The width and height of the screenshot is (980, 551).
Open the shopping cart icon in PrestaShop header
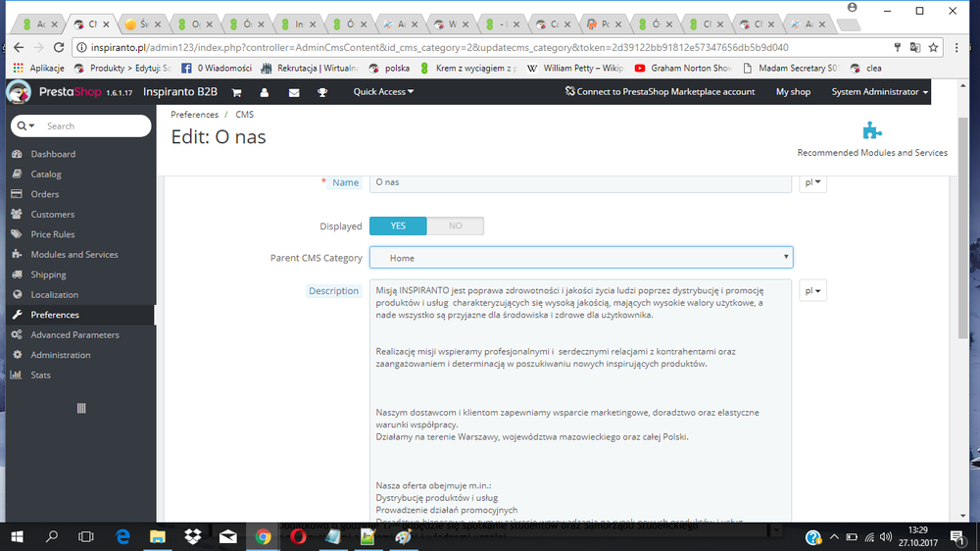(236, 92)
